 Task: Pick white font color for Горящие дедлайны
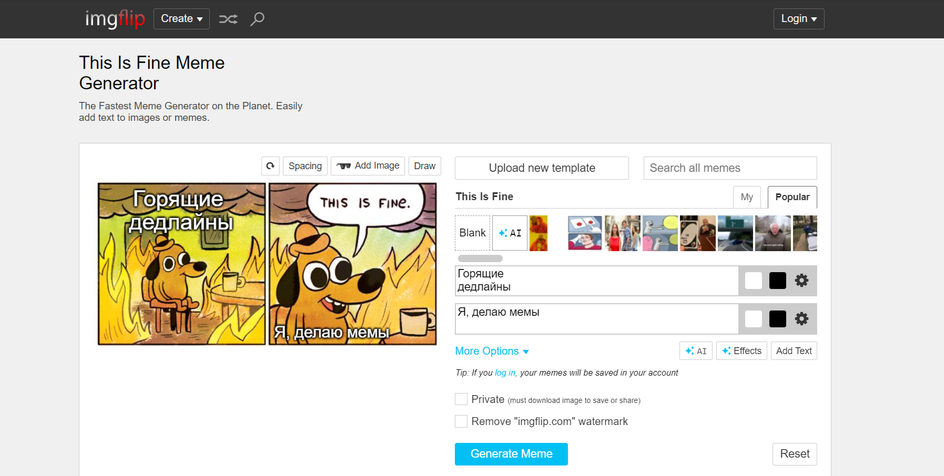pos(753,280)
